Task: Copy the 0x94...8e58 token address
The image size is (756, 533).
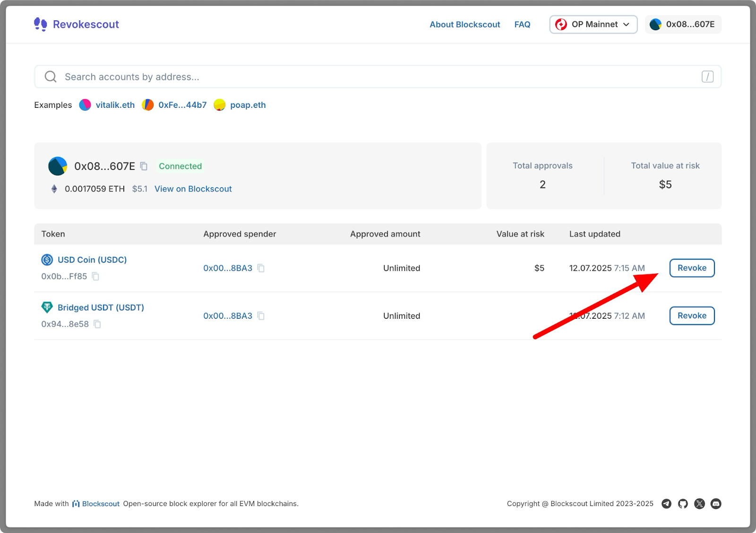Action: tap(97, 324)
